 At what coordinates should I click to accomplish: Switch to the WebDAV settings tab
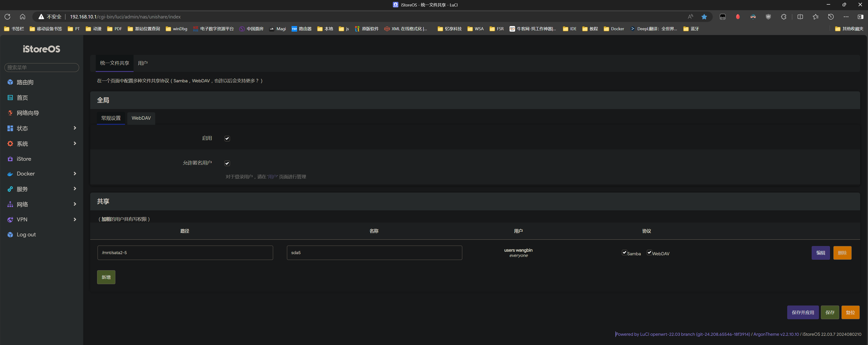point(141,118)
